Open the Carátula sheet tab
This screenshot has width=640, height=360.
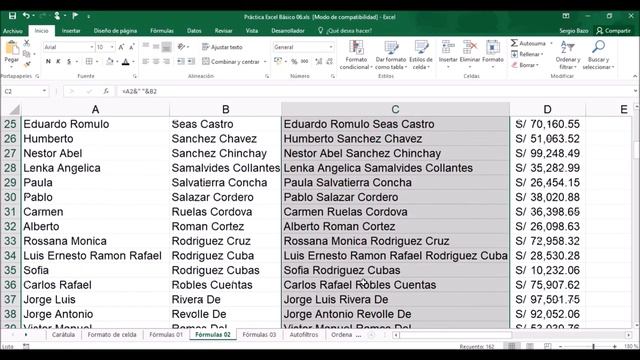tap(63, 335)
